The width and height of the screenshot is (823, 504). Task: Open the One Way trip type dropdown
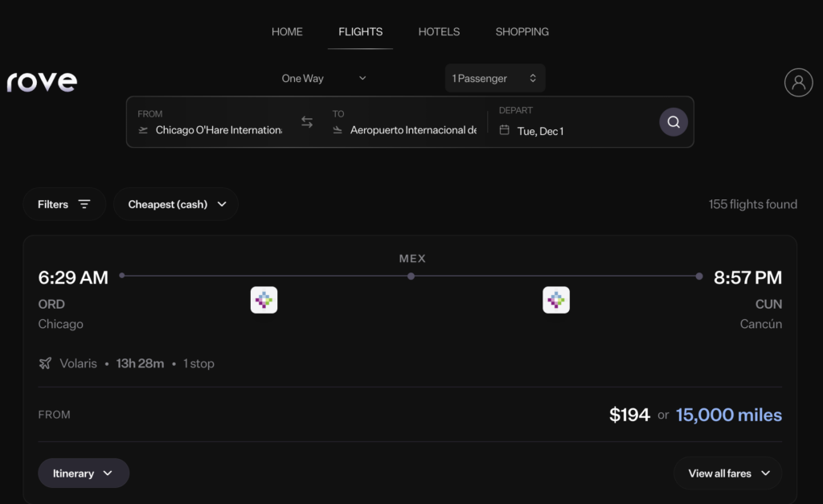[324, 78]
